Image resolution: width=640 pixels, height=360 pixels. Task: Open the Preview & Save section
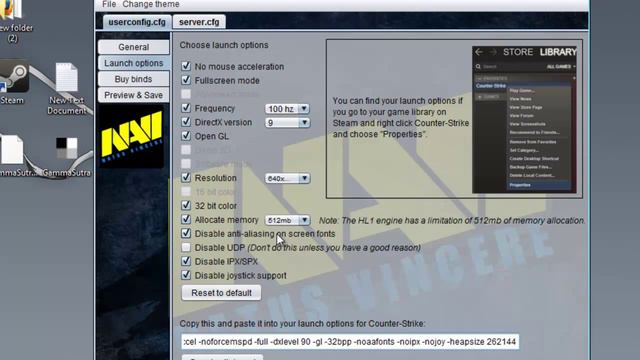133,95
